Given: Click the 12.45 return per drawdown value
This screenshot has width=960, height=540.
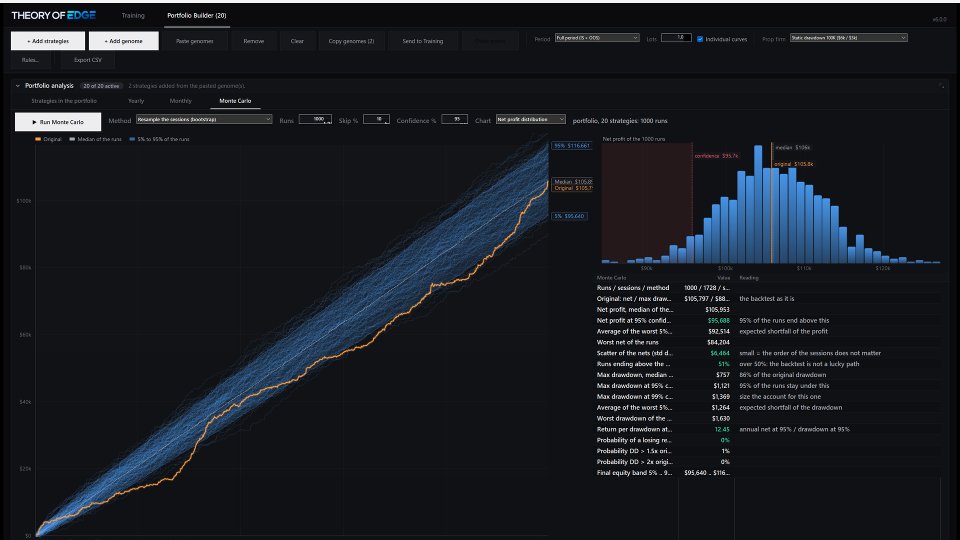Looking at the screenshot, I should pyautogui.click(x=722, y=430).
